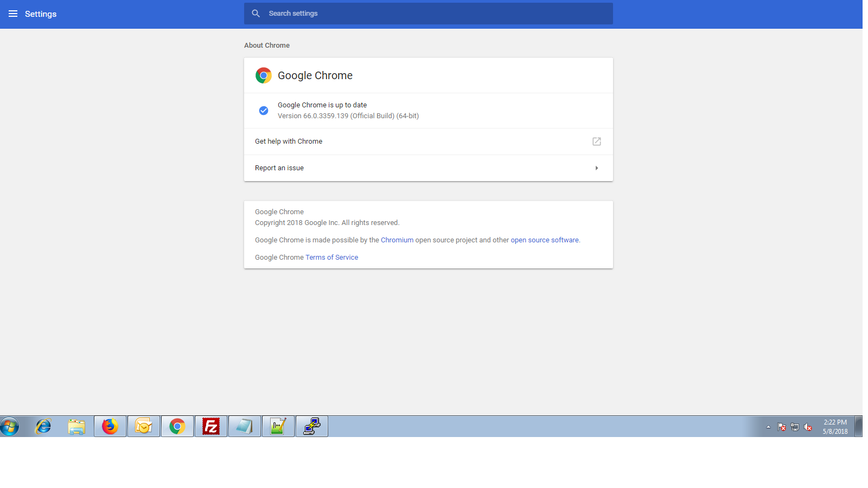
Task: Open PuTTY from the taskbar
Action: click(312, 427)
